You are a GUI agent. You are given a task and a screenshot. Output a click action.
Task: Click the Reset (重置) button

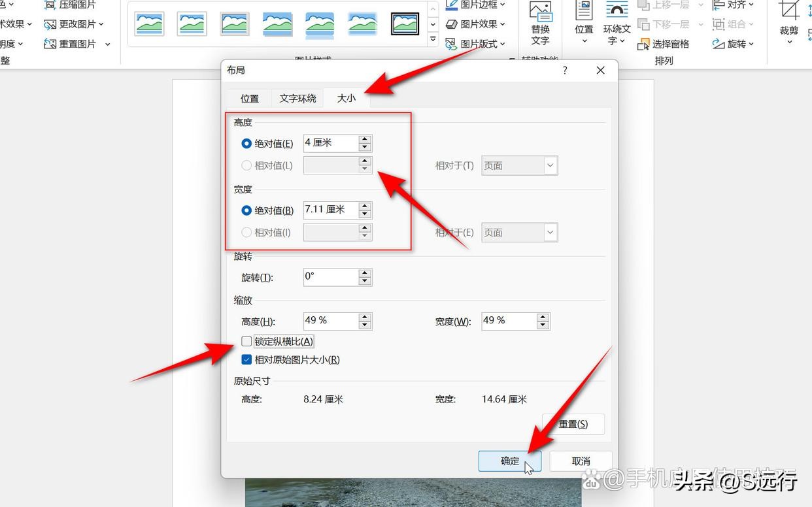click(x=573, y=424)
